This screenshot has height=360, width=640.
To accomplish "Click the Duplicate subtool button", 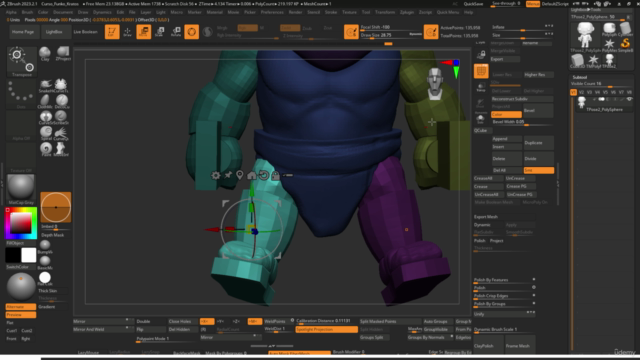I will click(x=538, y=143).
